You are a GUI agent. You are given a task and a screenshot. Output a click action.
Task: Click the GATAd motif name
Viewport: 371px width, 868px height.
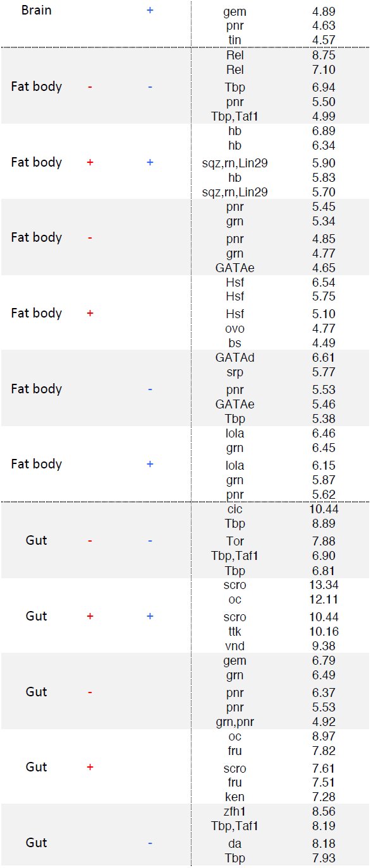click(235, 357)
